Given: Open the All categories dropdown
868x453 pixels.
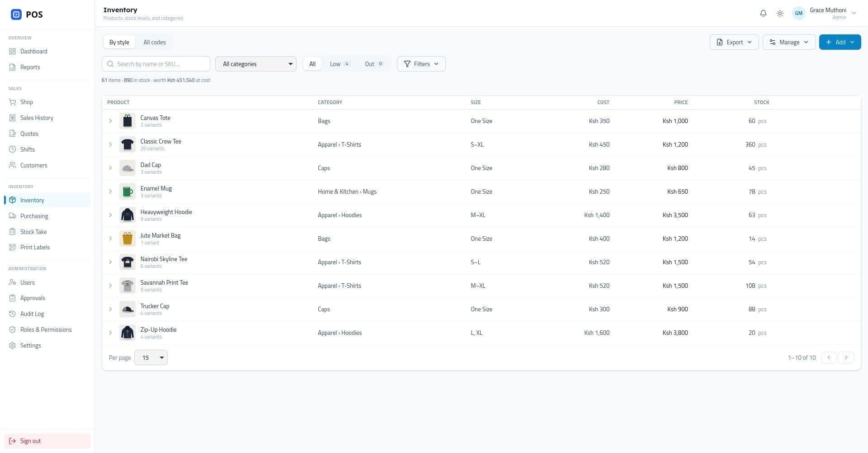Looking at the screenshot, I should (256, 64).
